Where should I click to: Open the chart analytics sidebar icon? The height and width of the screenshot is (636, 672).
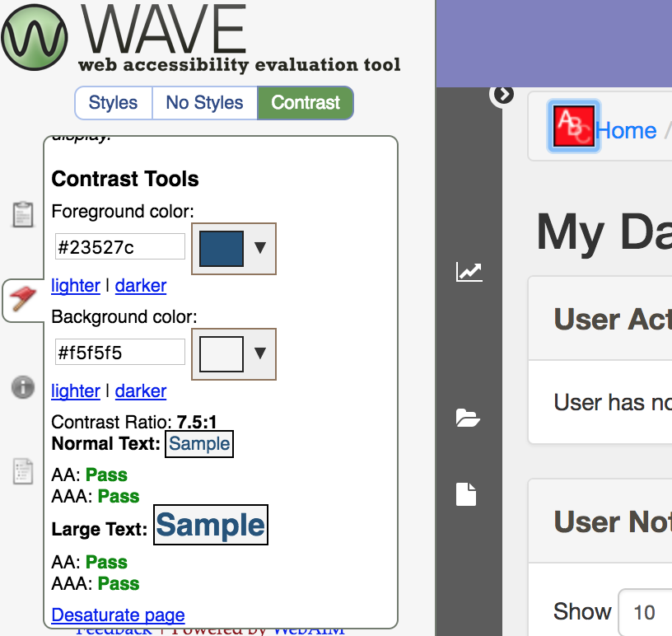click(x=469, y=272)
